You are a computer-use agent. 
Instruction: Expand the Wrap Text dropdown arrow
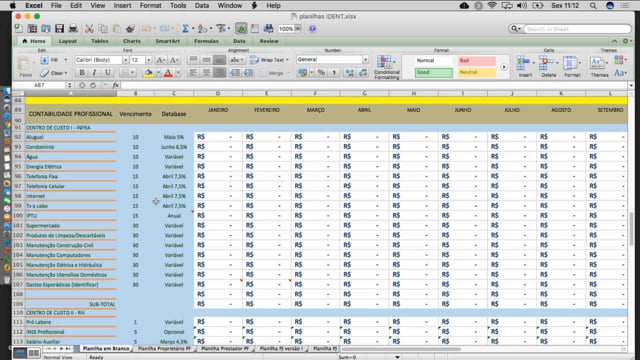(x=287, y=60)
